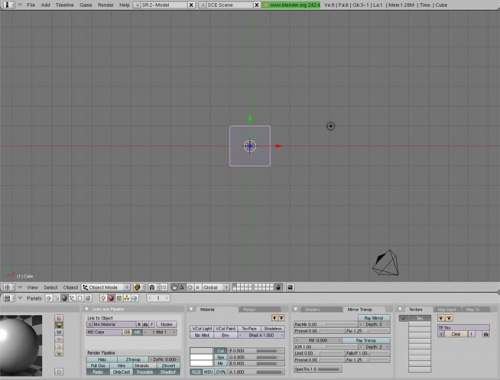The width and height of the screenshot is (500, 380).
Task: Select the camera object in the viewport
Action: pos(386,263)
